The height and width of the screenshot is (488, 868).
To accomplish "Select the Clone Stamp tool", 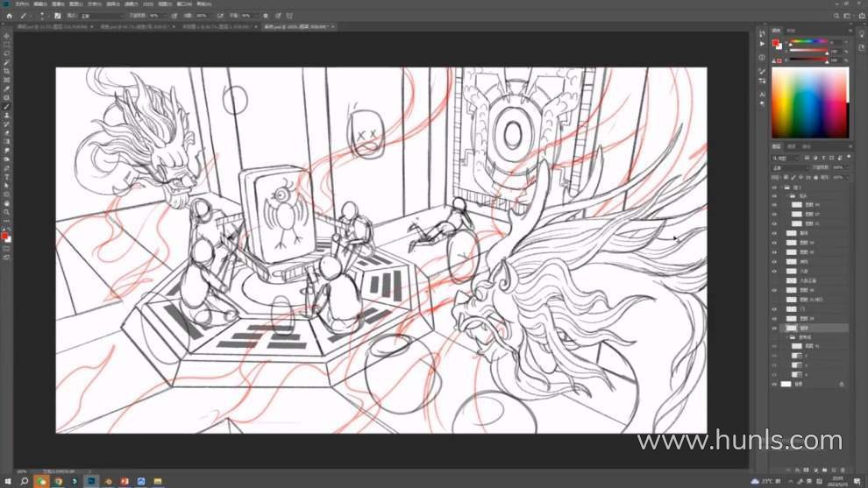I will [7, 115].
